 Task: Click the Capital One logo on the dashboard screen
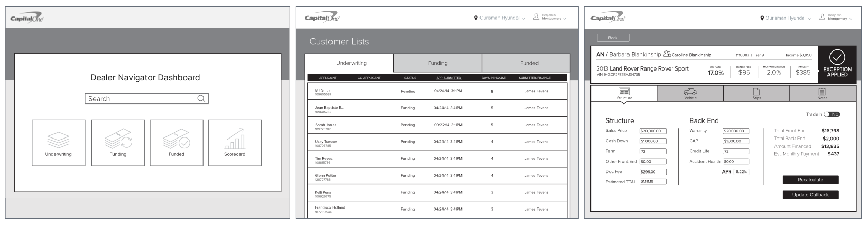pos(27,18)
